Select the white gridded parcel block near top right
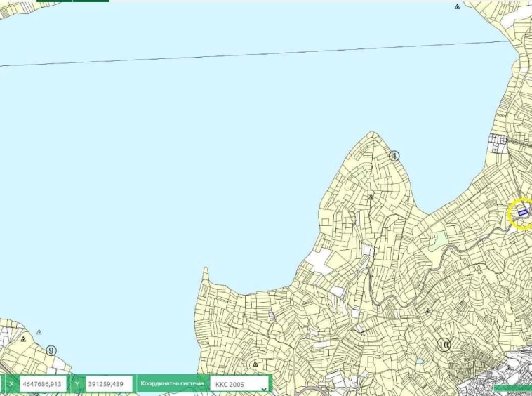Screen dimensions: 532x396 point(498,143)
